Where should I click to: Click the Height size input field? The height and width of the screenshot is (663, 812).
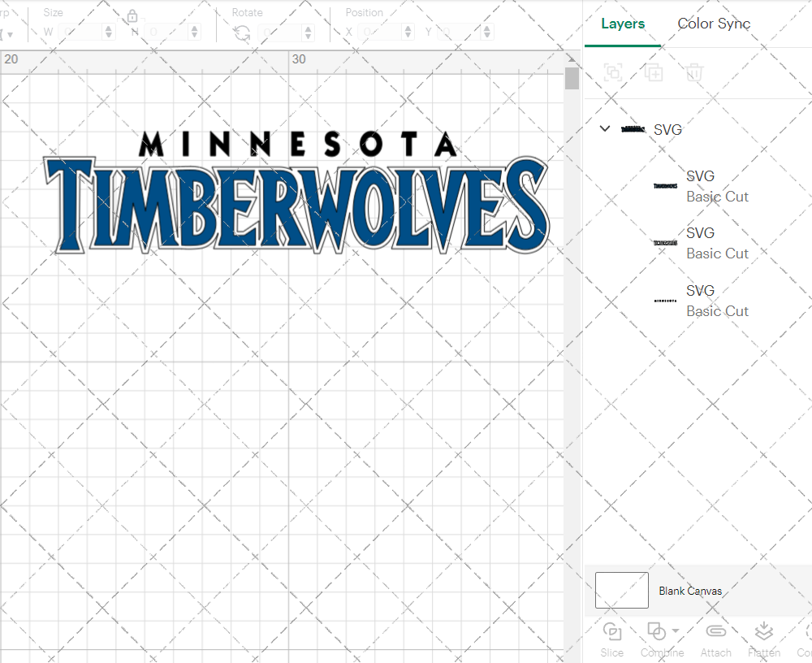pos(166,32)
